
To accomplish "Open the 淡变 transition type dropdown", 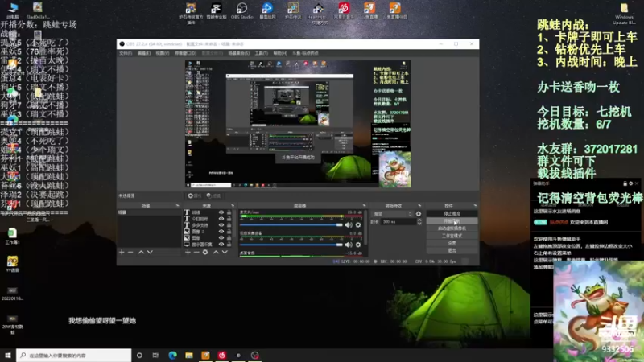I will point(392,214).
